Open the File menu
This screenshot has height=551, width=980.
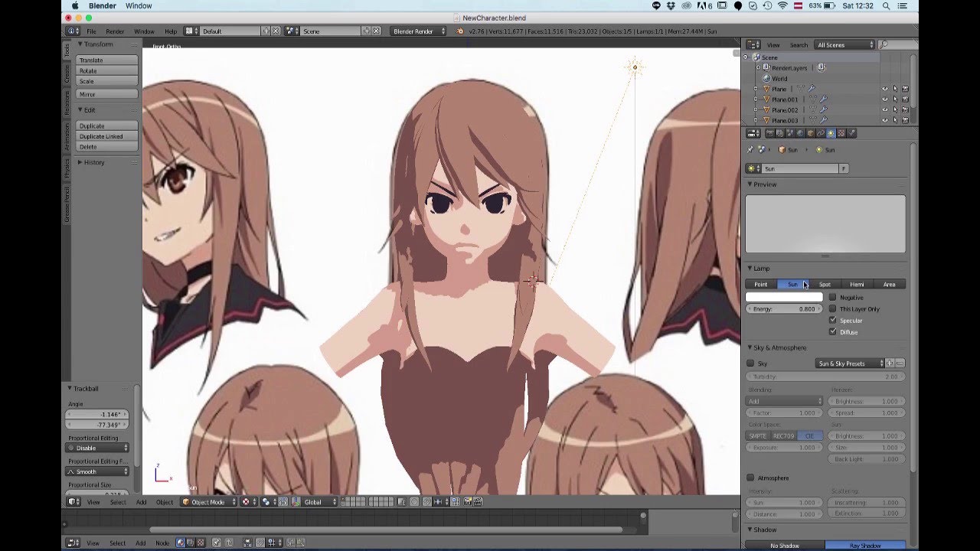91,31
